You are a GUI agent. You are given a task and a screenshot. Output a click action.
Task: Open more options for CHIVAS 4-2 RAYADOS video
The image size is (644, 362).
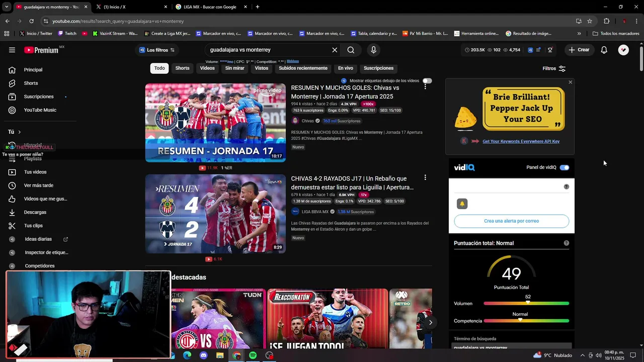(x=425, y=177)
